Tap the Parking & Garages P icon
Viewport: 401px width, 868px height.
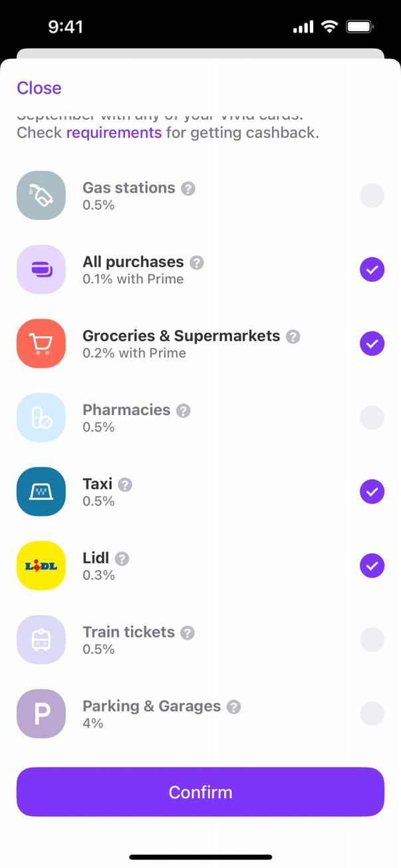[x=41, y=714]
